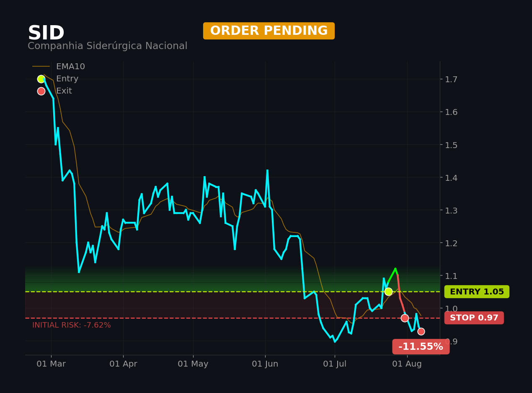Screen dimensions: 532x393
Task: Click the 01 Jul date axis label
Action: (x=335, y=364)
